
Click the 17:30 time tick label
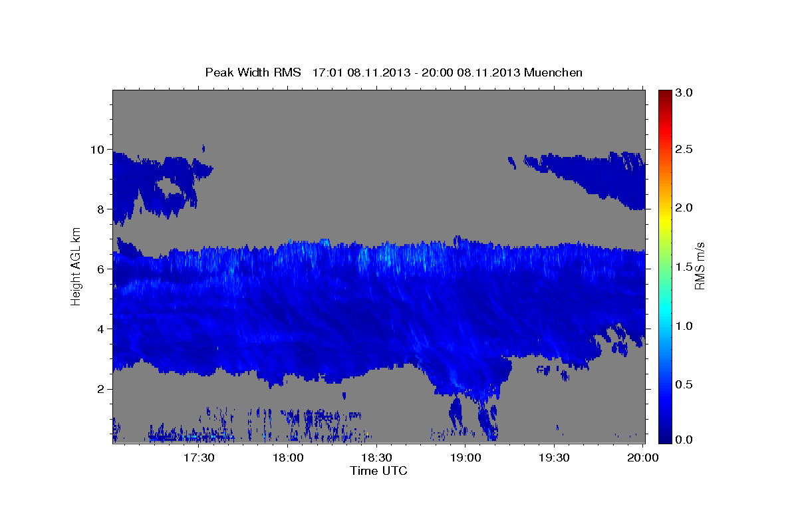pos(199,458)
